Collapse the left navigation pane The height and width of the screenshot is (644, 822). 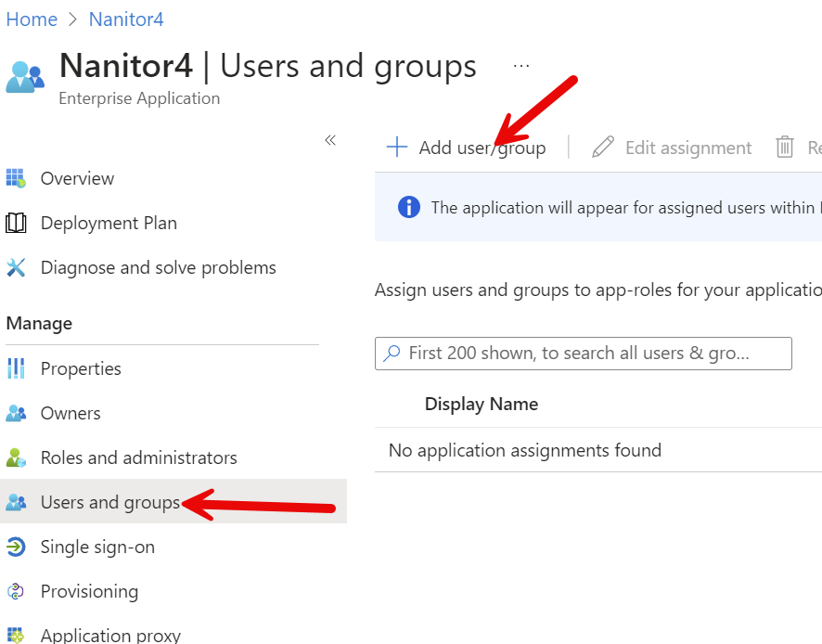pyautogui.click(x=329, y=140)
